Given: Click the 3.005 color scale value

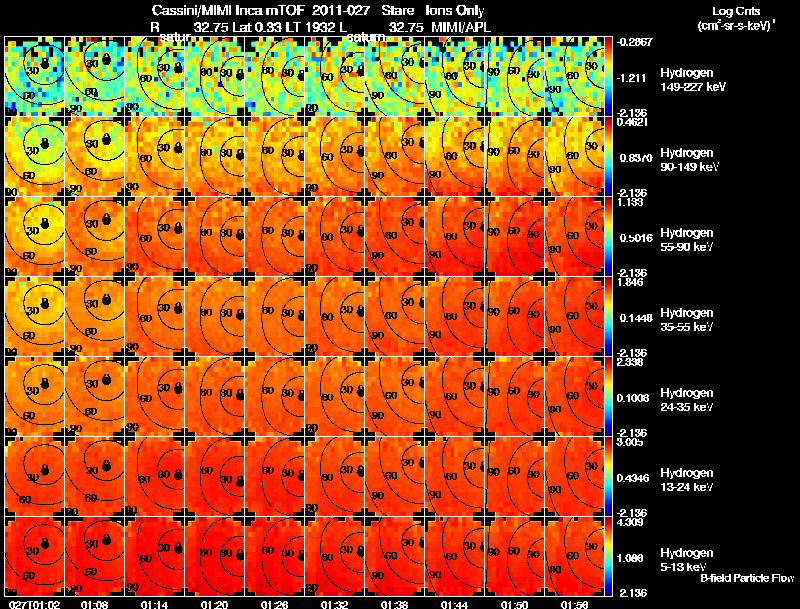Looking at the screenshot, I should [630, 442].
